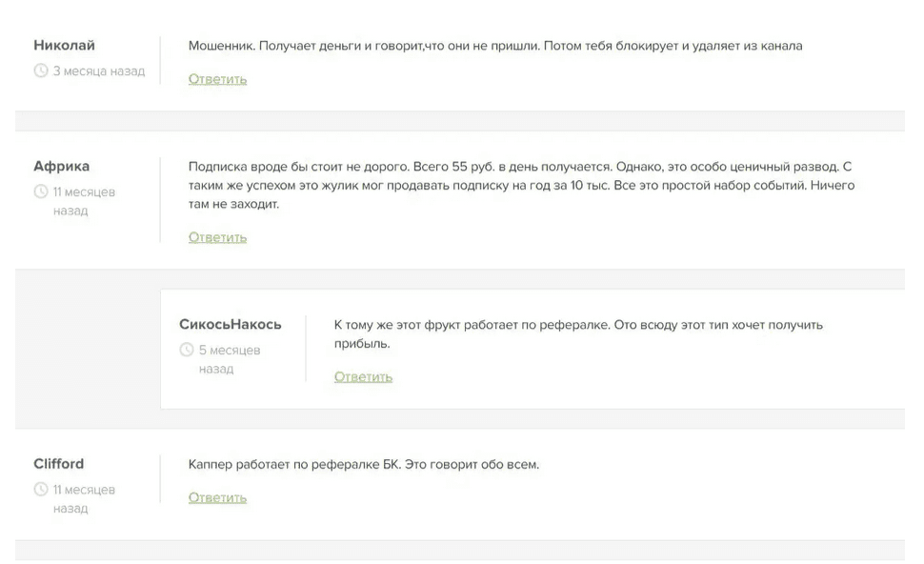Reply to СикосьНакось's nested comment
The width and height of the screenshot is (924, 564).
tap(363, 377)
